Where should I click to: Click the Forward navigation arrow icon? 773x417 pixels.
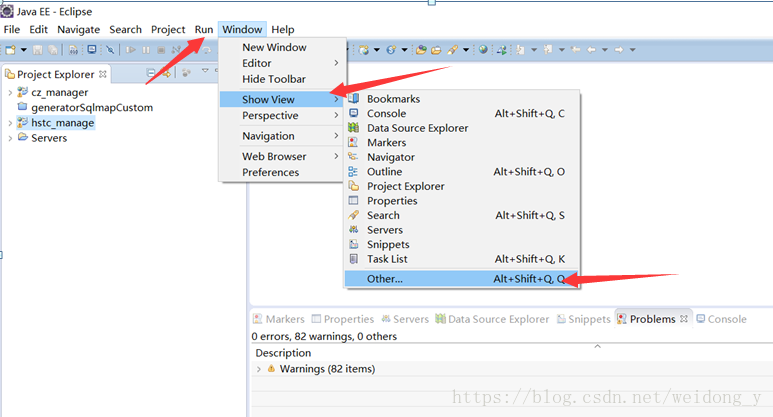click(619, 50)
